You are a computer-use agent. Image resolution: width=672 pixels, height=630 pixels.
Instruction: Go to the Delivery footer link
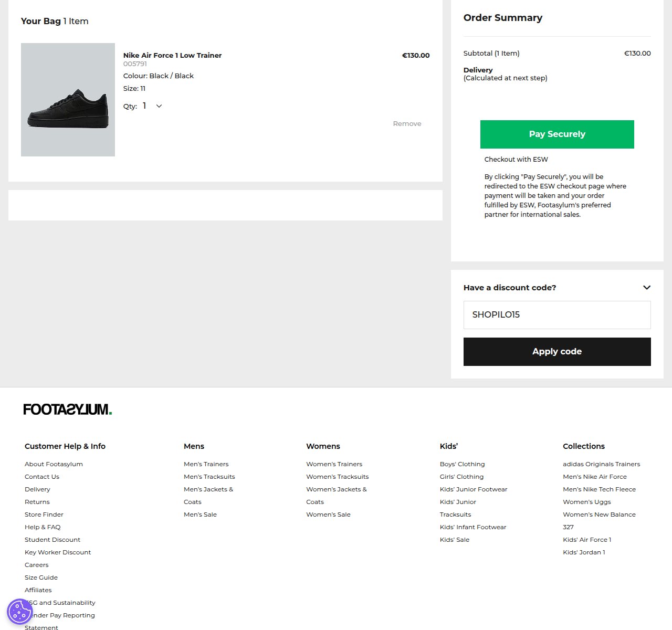[x=37, y=489]
